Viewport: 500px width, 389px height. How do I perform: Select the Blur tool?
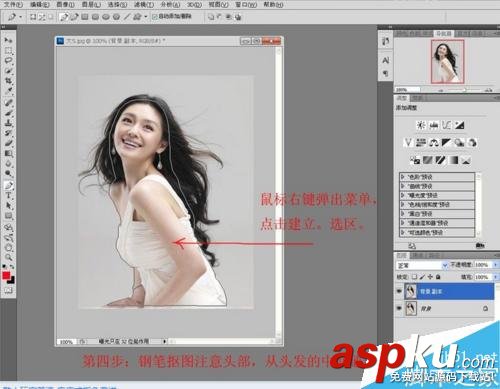coord(8,164)
